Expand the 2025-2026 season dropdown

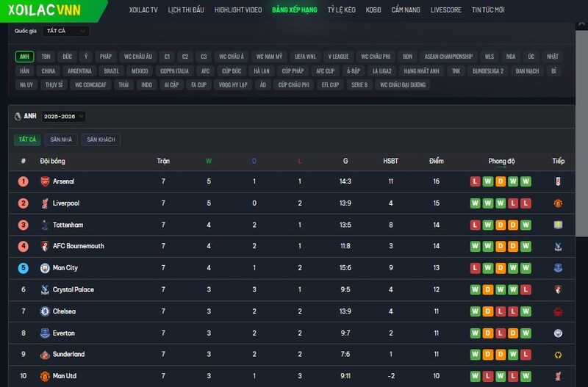pos(63,116)
